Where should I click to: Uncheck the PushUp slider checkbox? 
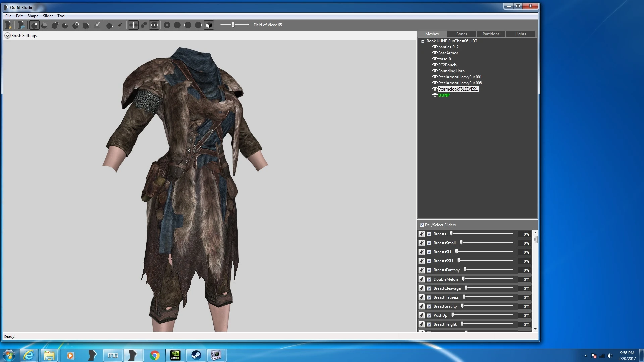click(429, 316)
